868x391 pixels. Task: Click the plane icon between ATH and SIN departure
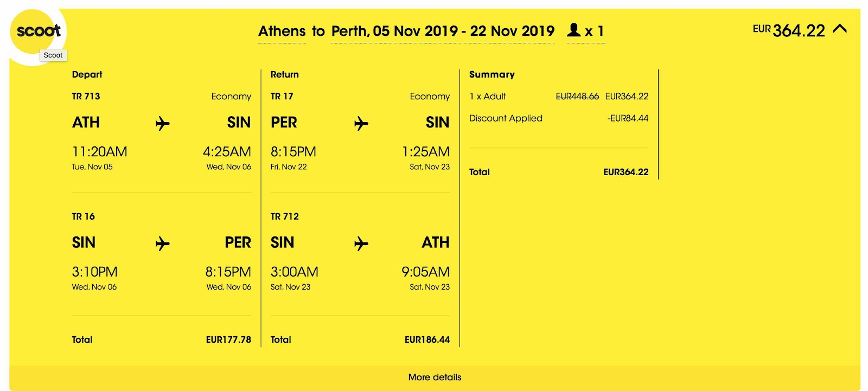coord(162,124)
